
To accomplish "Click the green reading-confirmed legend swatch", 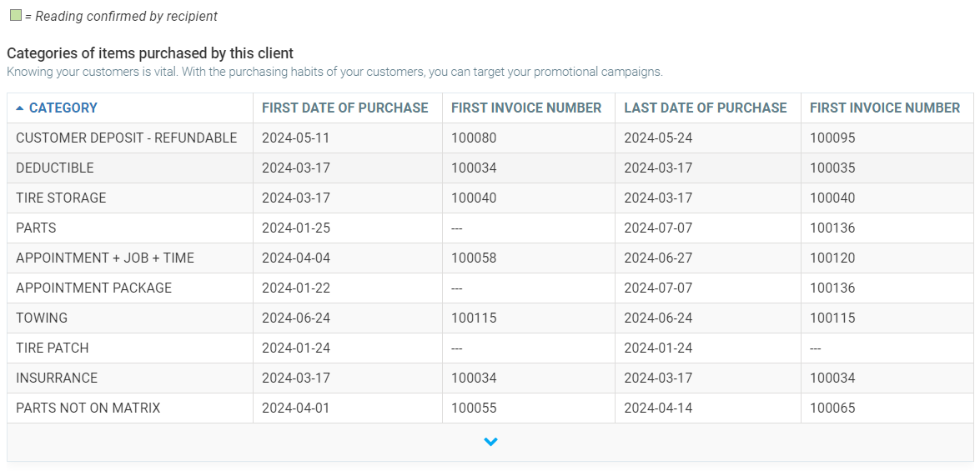I will pyautogui.click(x=15, y=15).
